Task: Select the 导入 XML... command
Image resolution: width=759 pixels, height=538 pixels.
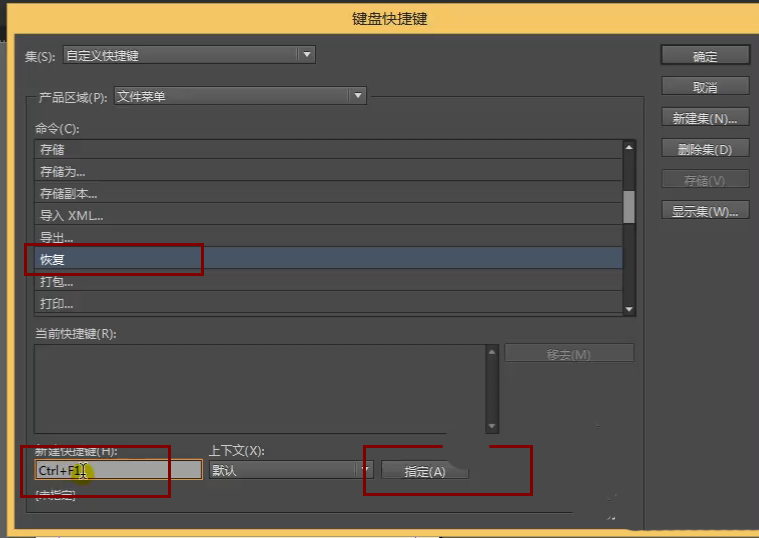Action: (x=326, y=215)
